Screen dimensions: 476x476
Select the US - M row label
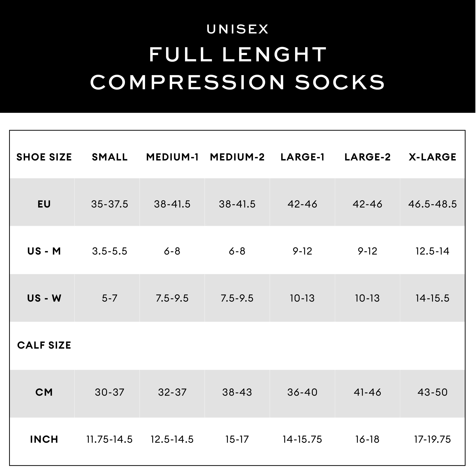pos(44,251)
